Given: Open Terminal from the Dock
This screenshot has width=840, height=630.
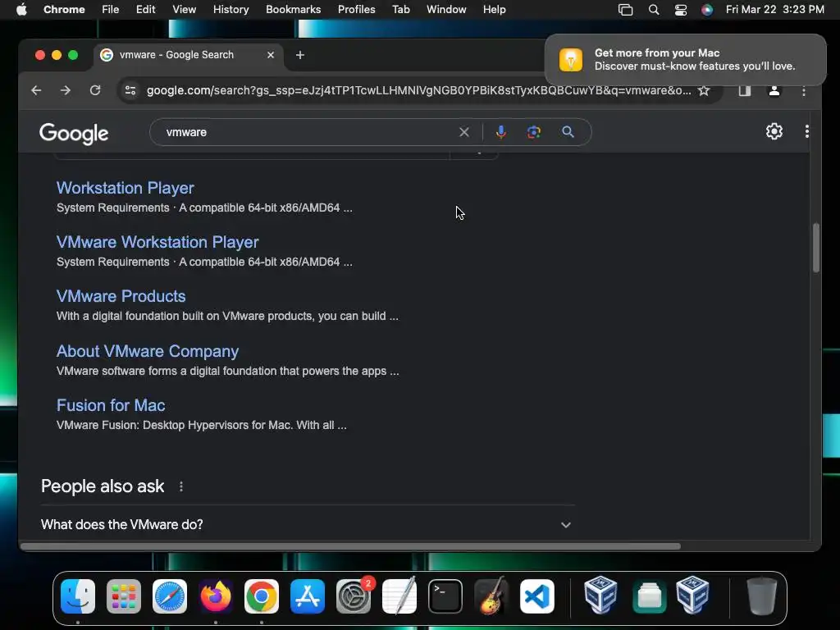Looking at the screenshot, I should [x=445, y=596].
